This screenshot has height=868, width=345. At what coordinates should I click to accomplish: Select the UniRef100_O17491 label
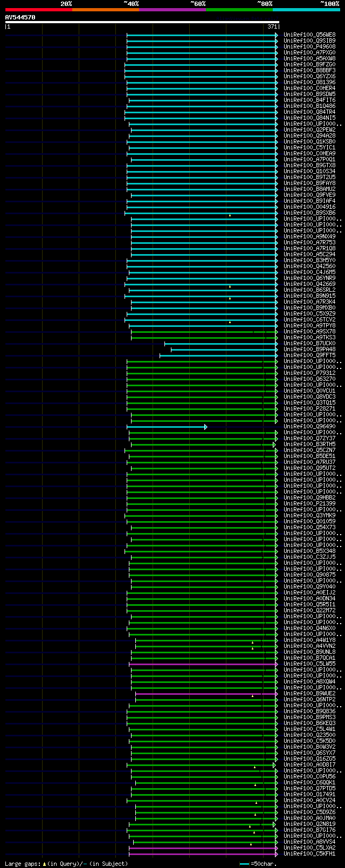(309, 794)
